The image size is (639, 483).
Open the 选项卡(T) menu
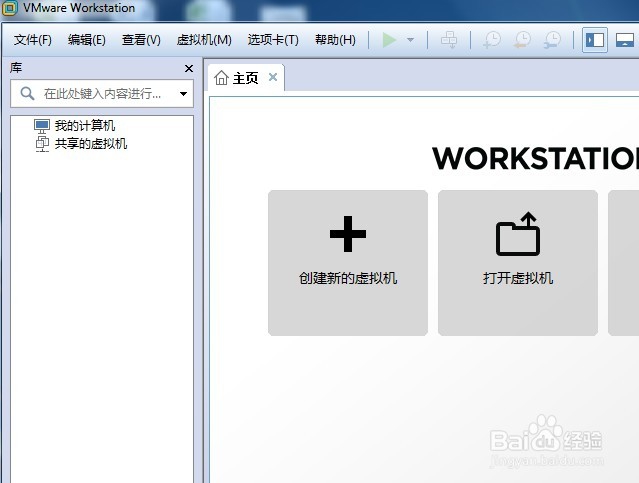click(273, 40)
